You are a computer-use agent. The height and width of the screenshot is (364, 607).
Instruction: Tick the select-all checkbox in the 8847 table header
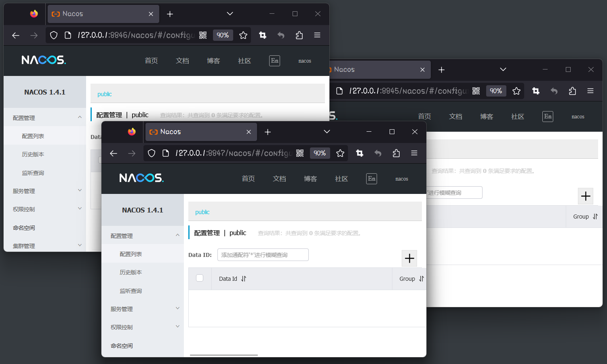point(200,278)
